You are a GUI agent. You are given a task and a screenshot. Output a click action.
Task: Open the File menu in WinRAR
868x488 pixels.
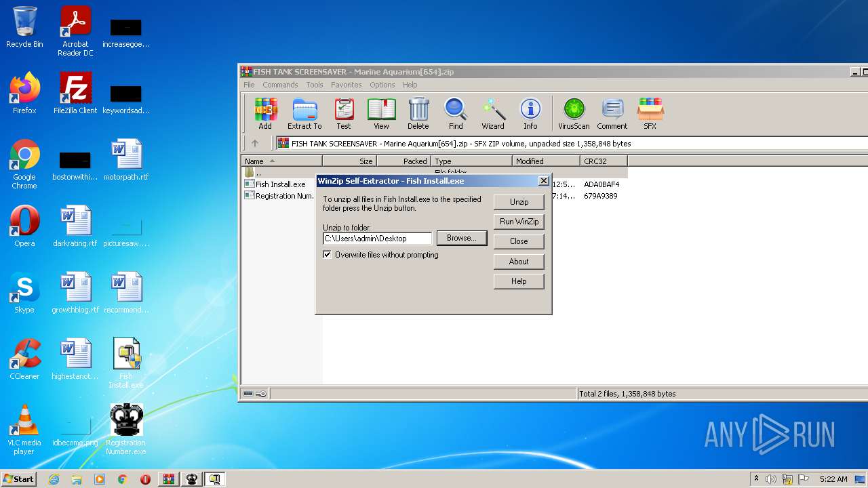(249, 85)
